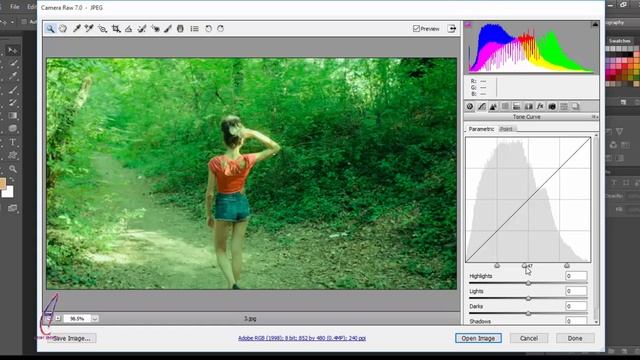Open the Effects (fx) panel icon
The width and height of the screenshot is (640, 360).
tap(540, 107)
